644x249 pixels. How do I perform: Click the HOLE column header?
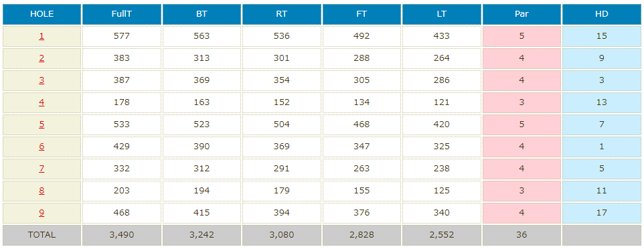(42, 14)
